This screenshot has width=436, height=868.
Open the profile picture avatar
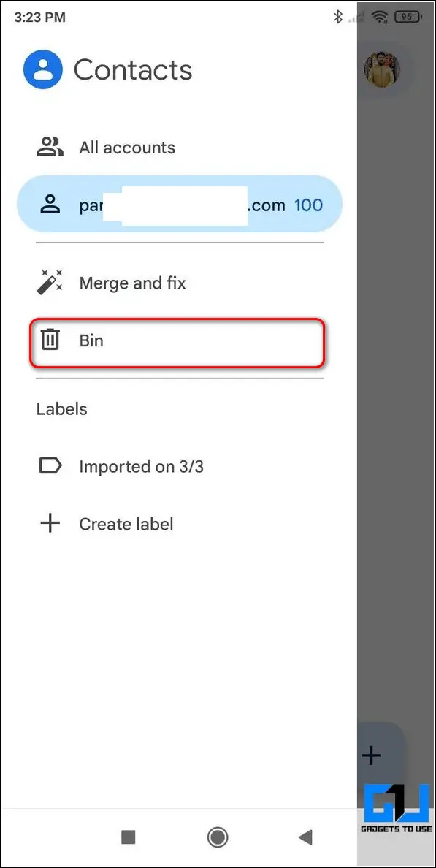(382, 69)
